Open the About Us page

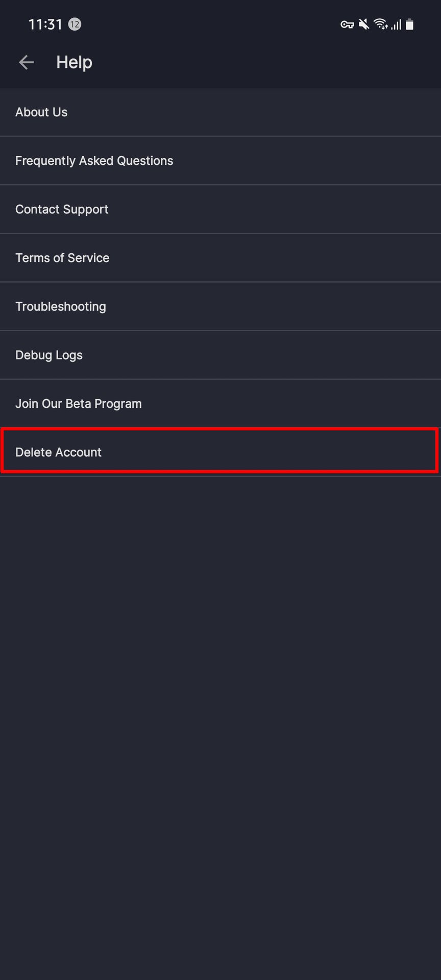click(41, 112)
